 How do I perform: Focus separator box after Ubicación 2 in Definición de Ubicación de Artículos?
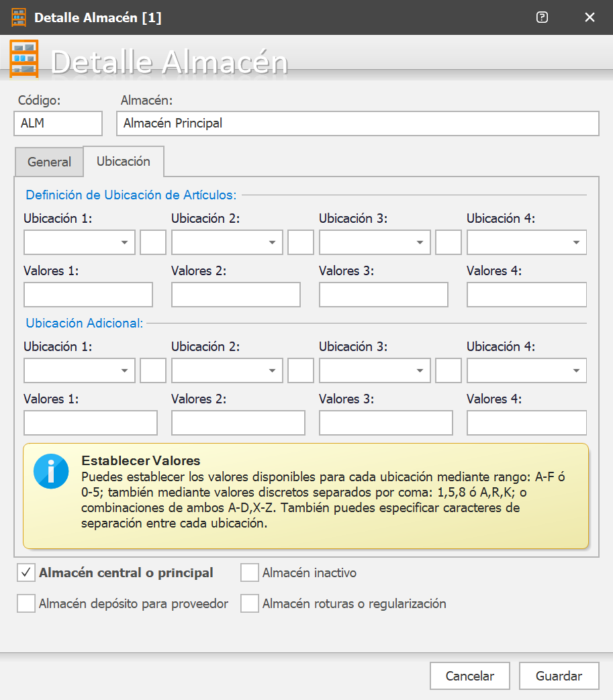[x=301, y=242]
